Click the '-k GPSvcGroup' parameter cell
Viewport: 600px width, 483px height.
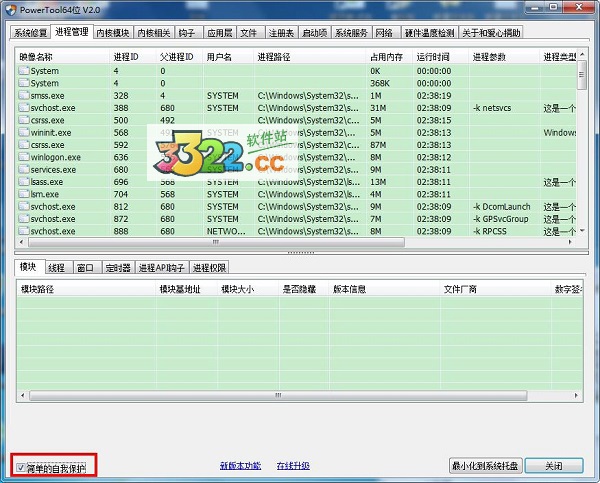click(501, 219)
